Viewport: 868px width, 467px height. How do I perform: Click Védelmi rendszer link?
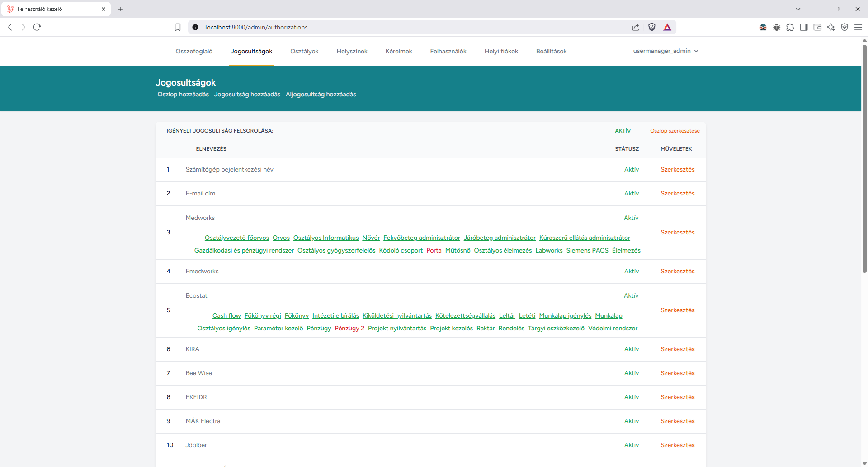click(x=613, y=328)
